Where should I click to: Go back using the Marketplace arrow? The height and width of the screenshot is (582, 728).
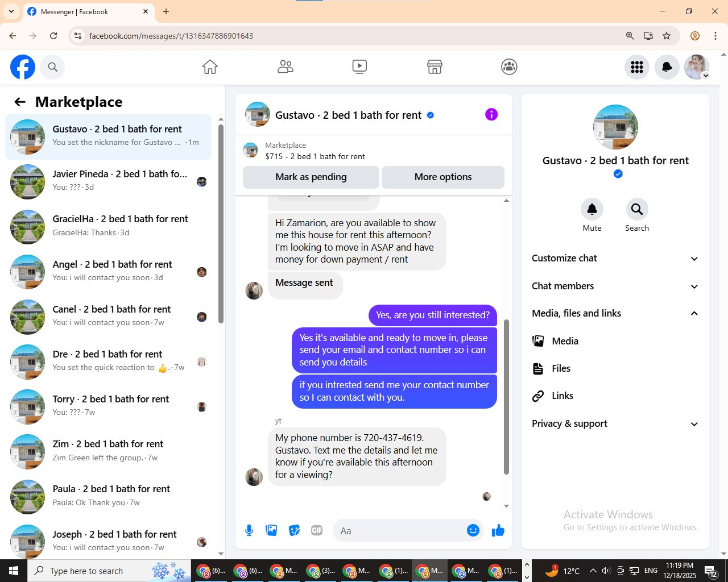pyautogui.click(x=20, y=102)
